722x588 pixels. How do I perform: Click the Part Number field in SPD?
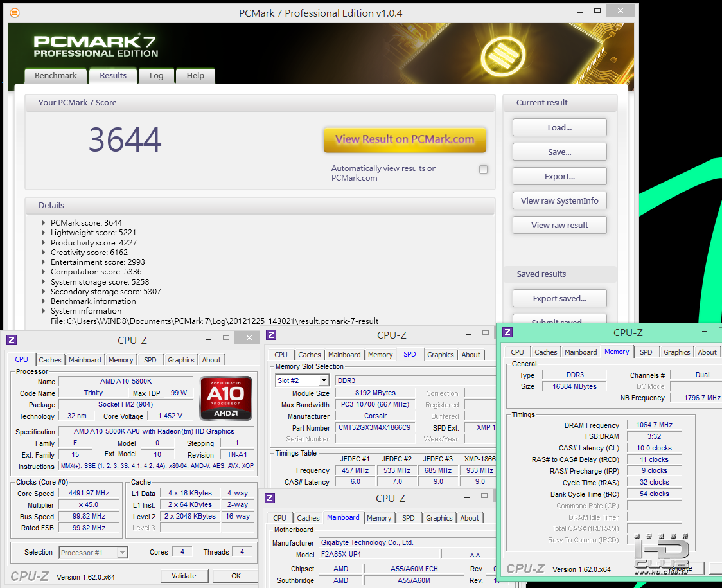tap(375, 427)
